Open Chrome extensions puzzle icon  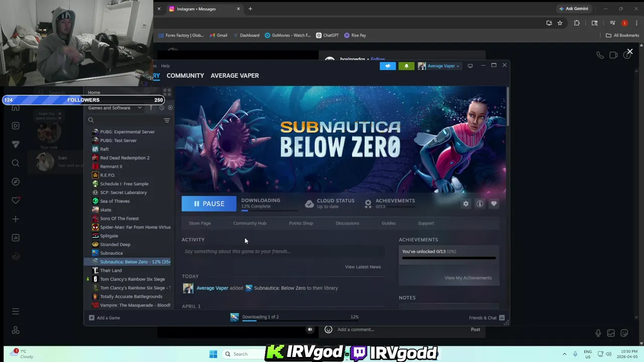coord(577,23)
